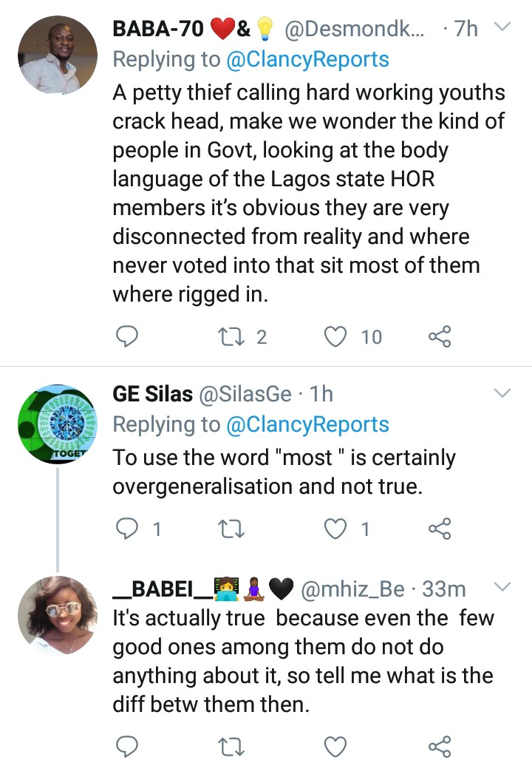Share _BABEI_'s tweet
Image resolution: width=532 pixels, height=774 pixels.
439,746
